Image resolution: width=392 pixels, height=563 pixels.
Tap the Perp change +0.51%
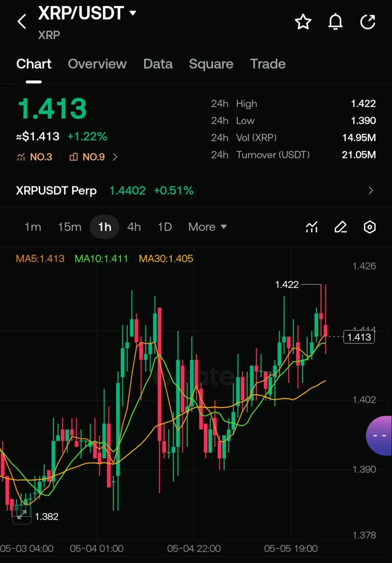[x=174, y=190]
